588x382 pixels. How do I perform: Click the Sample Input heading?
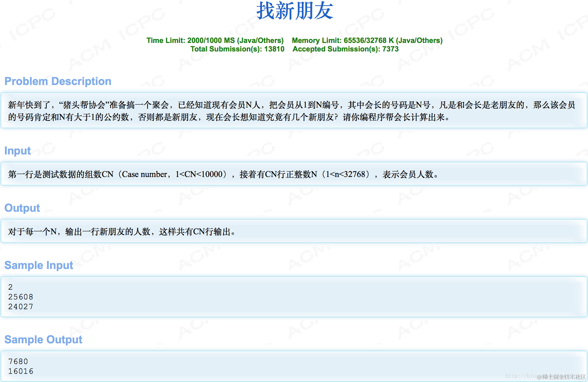pos(39,265)
